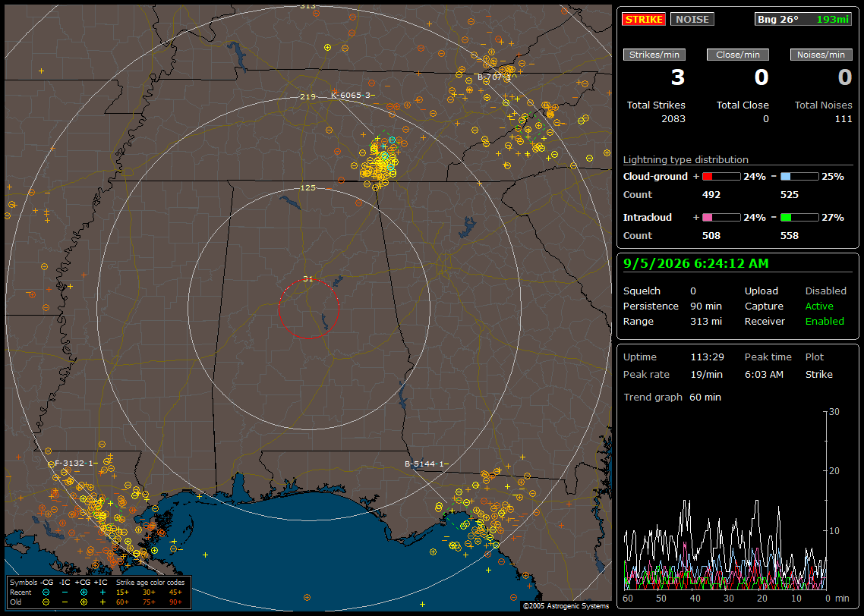Click the 219 range ring label
Screen dimensions: 864x616
coord(308,97)
